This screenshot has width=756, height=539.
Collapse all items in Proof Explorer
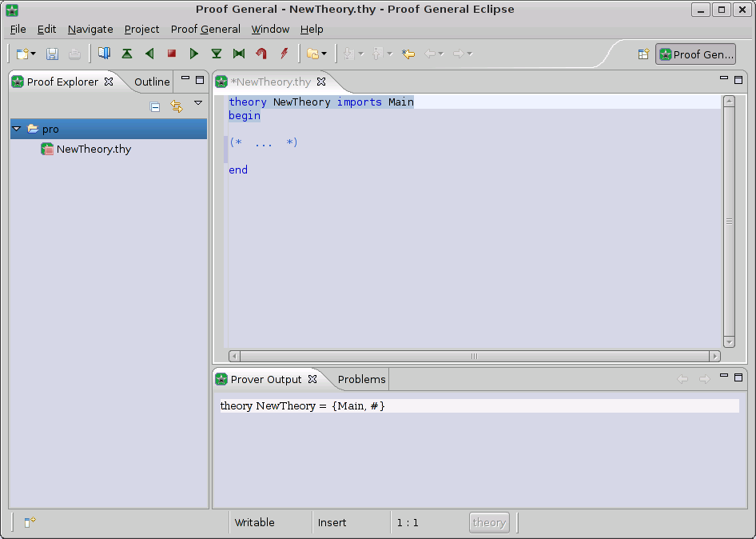(x=155, y=106)
